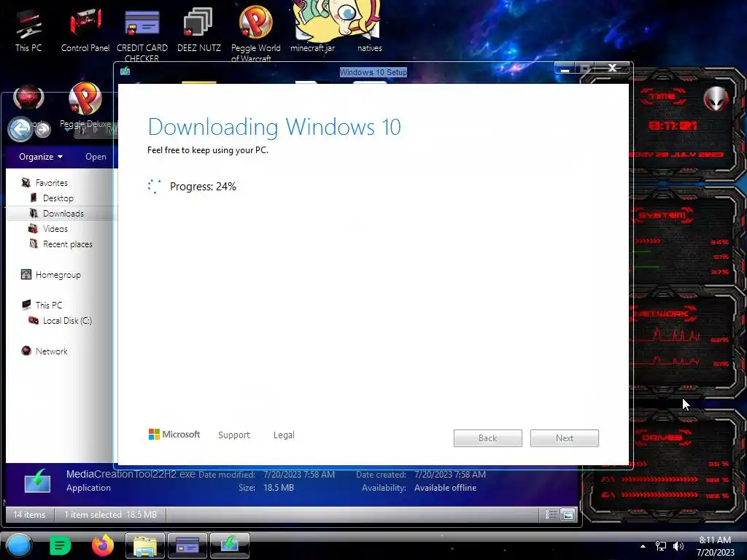The width and height of the screenshot is (747, 560).
Task: Click network tray icon
Action: pyautogui.click(x=661, y=546)
